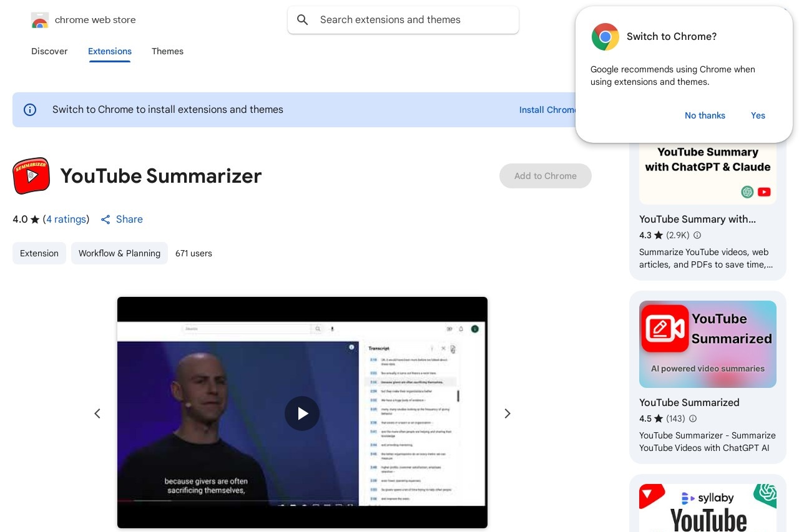Open the 4 ratings link
The image size is (799, 532).
click(x=66, y=220)
